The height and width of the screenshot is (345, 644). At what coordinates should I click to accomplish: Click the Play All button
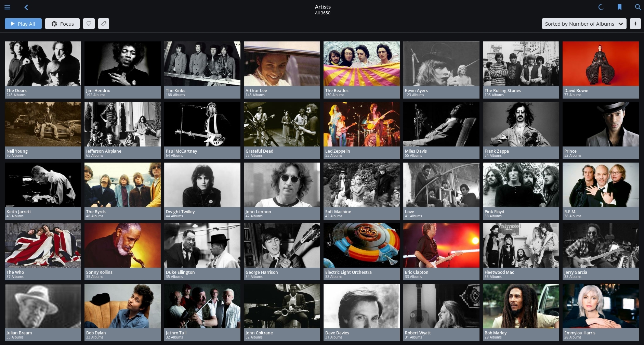click(23, 24)
